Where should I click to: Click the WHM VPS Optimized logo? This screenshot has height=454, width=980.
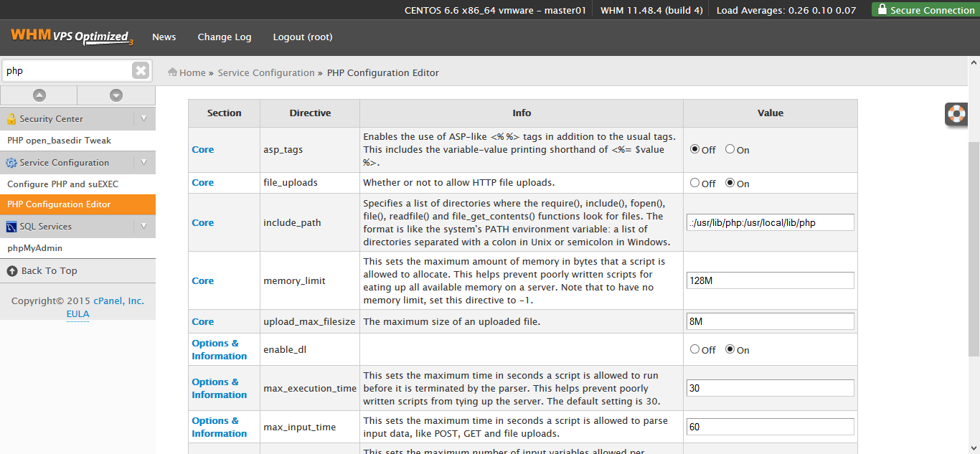[x=72, y=37]
